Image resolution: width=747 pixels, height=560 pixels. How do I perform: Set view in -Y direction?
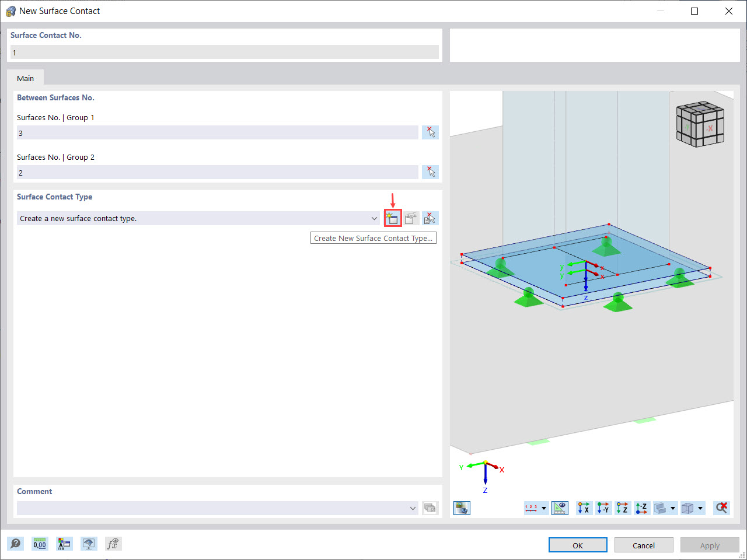tap(603, 508)
